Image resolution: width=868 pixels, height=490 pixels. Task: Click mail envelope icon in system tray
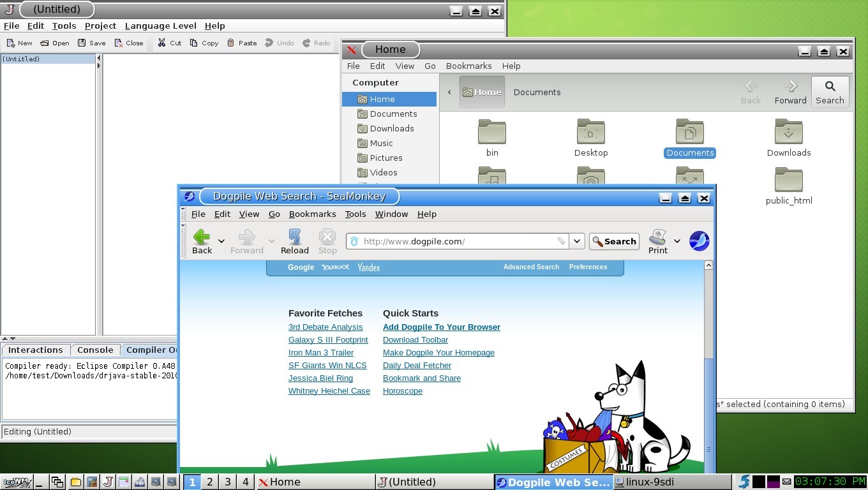coord(786,482)
